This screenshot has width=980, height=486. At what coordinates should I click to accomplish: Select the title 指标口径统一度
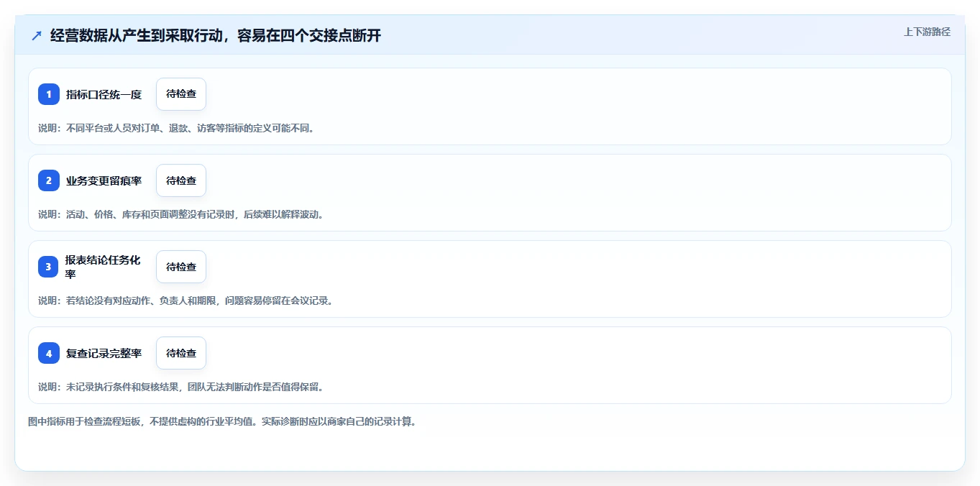click(104, 94)
